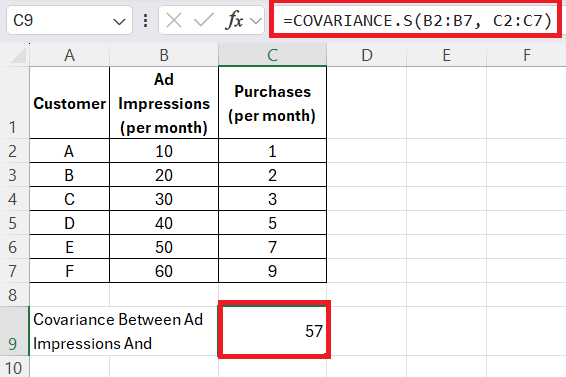Screen dimensions: 566x377
Task: Select result cell showing 57
Action: tap(274, 330)
